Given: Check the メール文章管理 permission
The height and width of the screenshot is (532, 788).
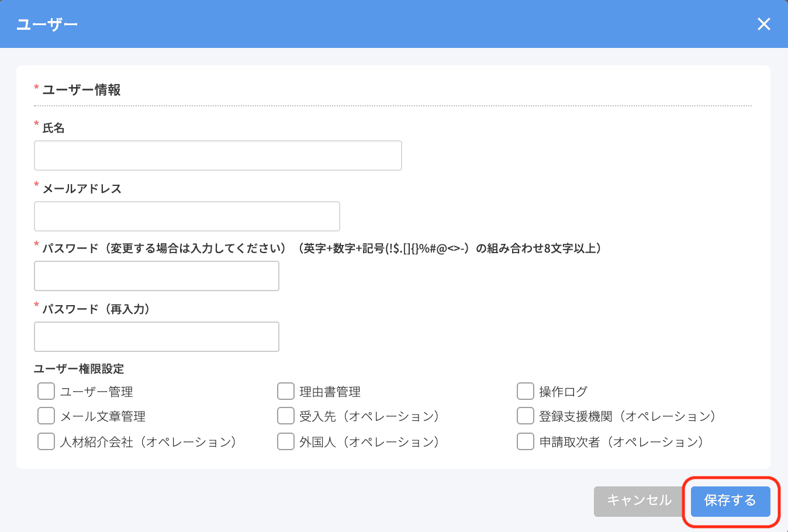Looking at the screenshot, I should click(46, 416).
